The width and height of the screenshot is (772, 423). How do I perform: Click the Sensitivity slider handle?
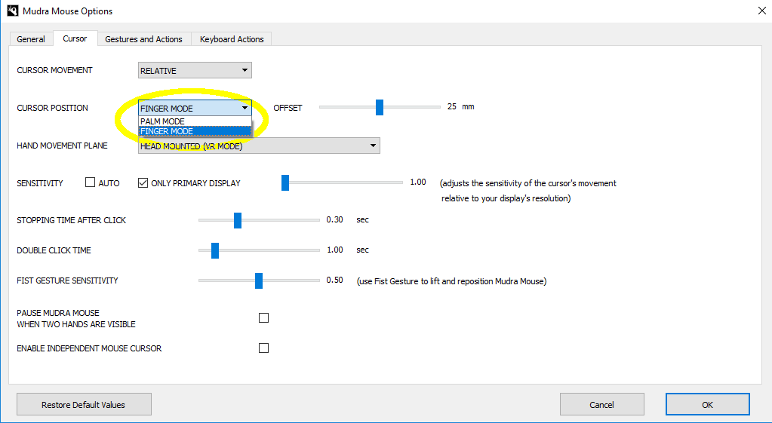coord(285,183)
